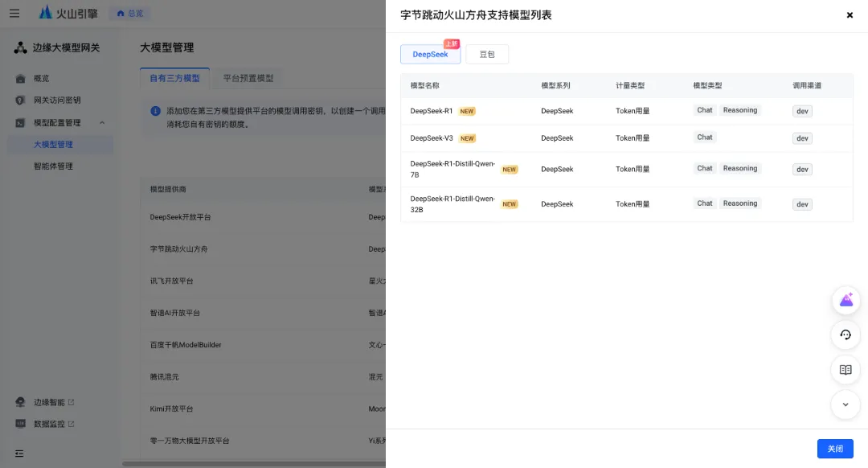Select the 字节跳动火山方舟 provider row
Image resolution: width=868 pixels, height=468 pixels.
point(263,249)
